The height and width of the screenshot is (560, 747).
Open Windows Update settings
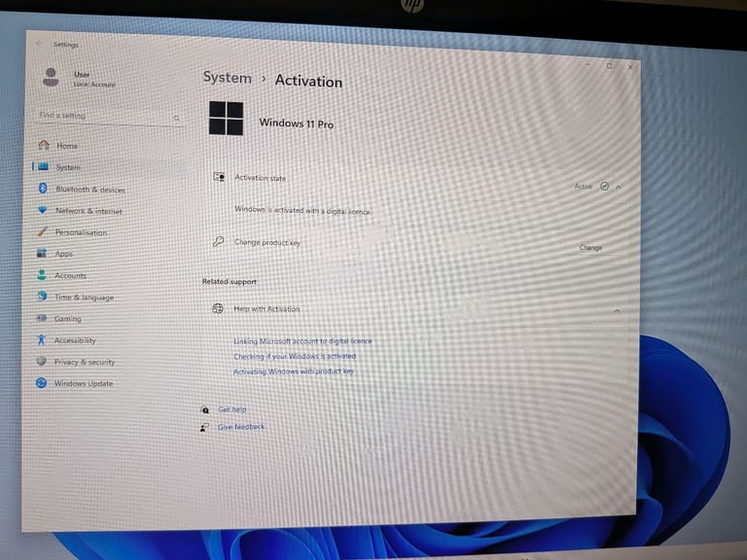coord(84,383)
